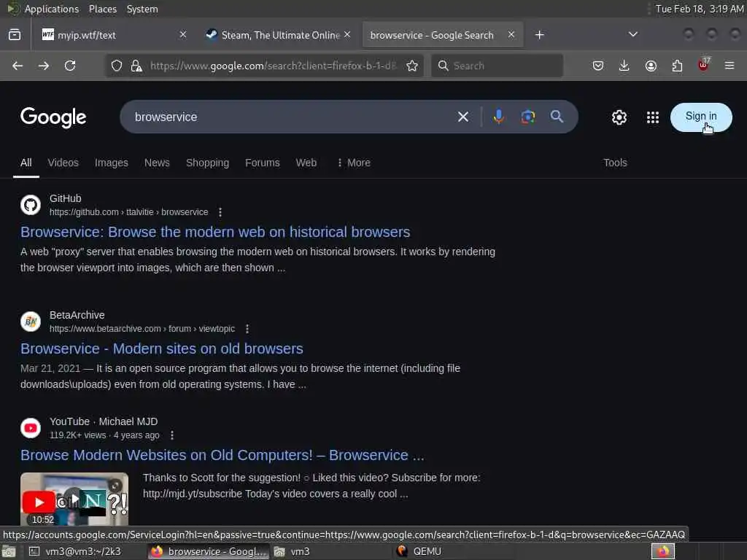Open the Firefox downloads panel

(x=624, y=66)
